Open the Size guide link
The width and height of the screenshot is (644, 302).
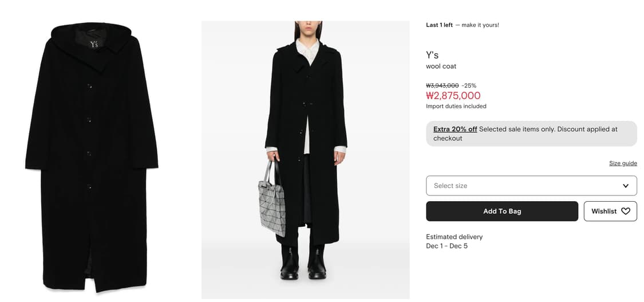point(623,163)
